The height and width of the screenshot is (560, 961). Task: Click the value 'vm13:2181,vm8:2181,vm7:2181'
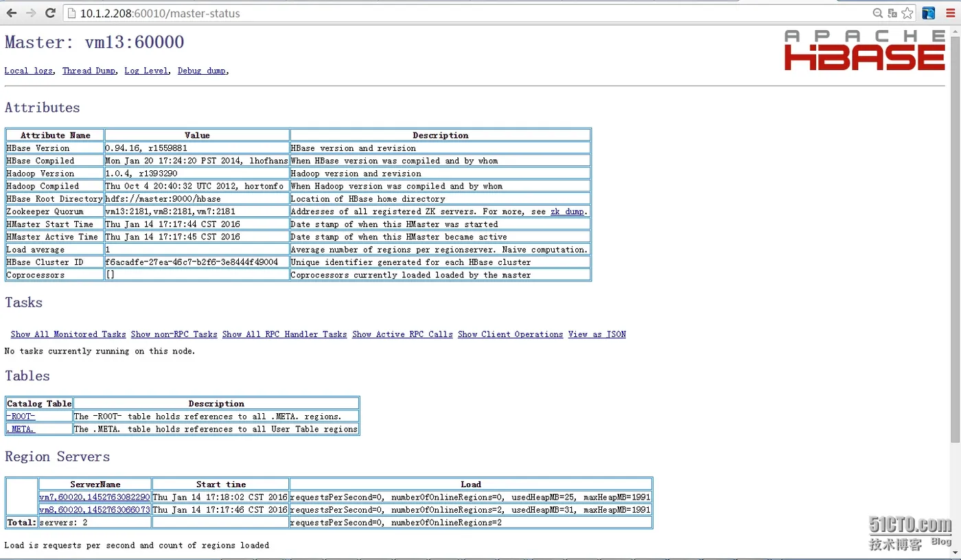(170, 211)
